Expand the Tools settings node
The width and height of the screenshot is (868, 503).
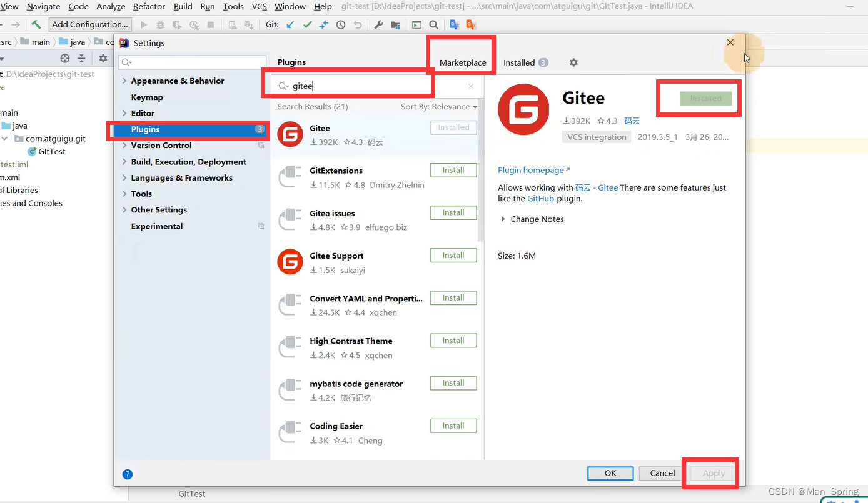coord(124,194)
